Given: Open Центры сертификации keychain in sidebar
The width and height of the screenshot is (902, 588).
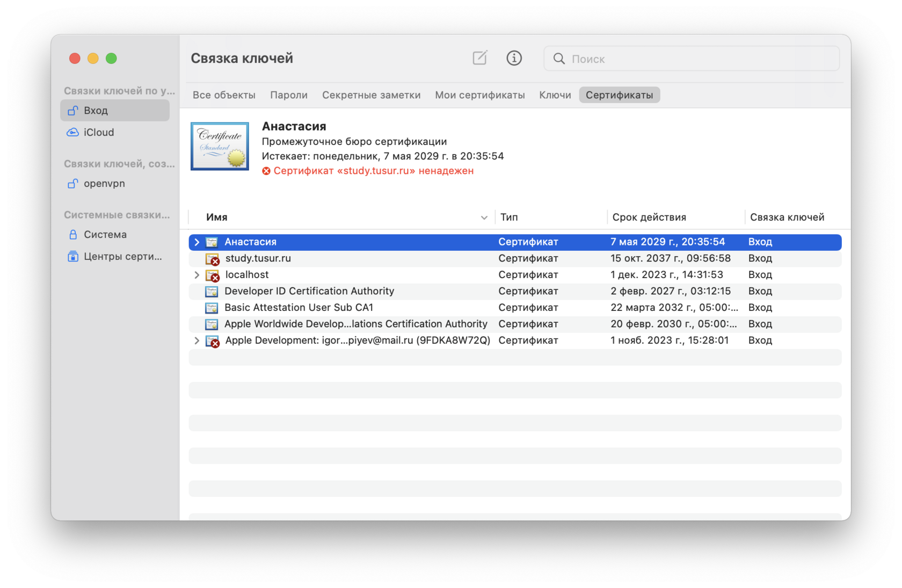Looking at the screenshot, I should coord(115,256).
